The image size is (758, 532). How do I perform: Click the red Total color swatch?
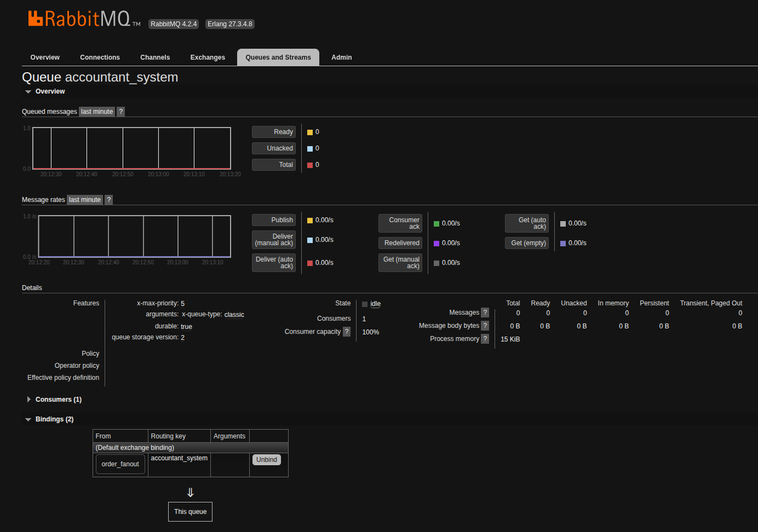[310, 165]
